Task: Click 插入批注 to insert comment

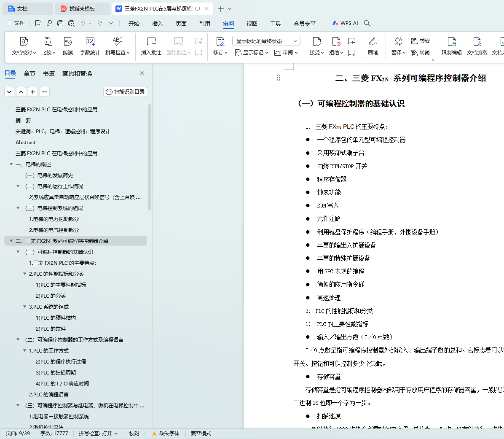Action: click(x=151, y=46)
